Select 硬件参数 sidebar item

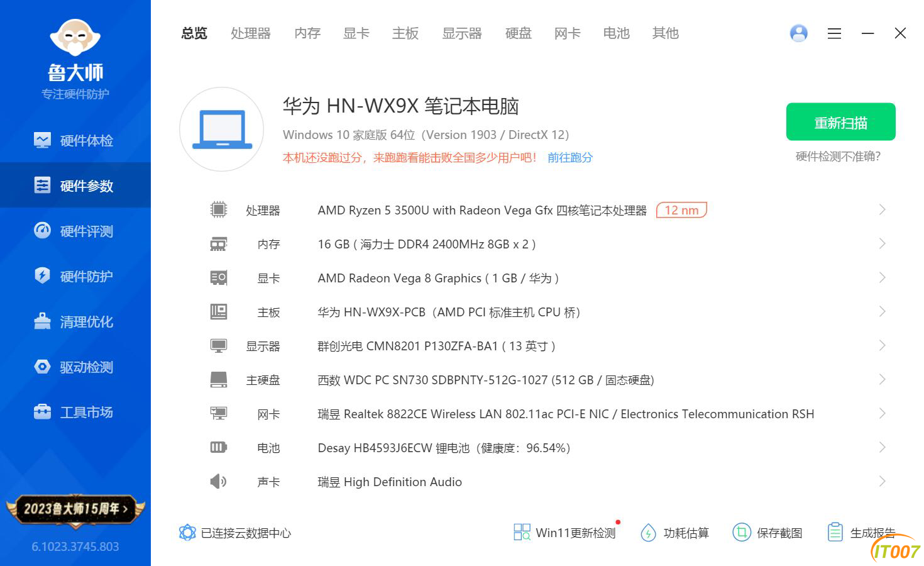[75, 186]
